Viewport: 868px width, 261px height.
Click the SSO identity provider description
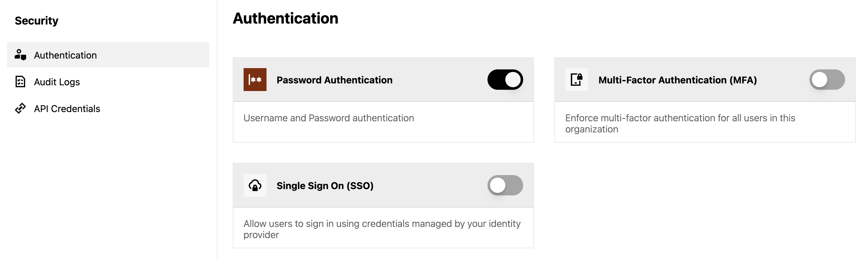(x=382, y=229)
